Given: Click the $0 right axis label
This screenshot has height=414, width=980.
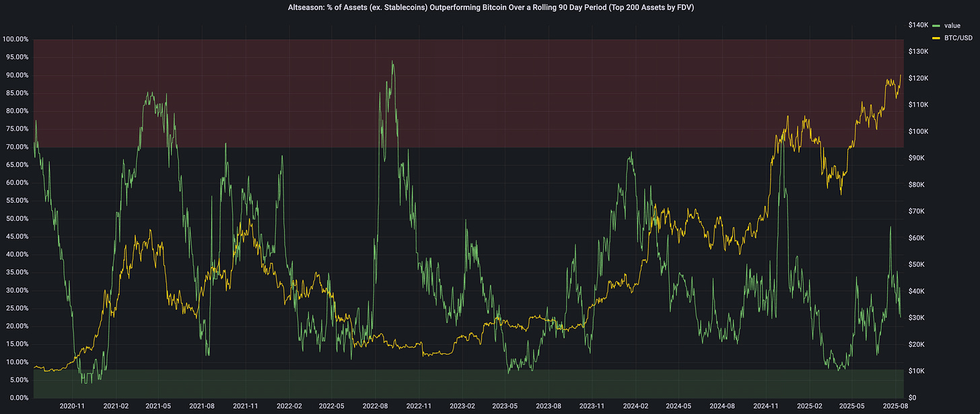Looking at the screenshot, I should pyautogui.click(x=913, y=398).
